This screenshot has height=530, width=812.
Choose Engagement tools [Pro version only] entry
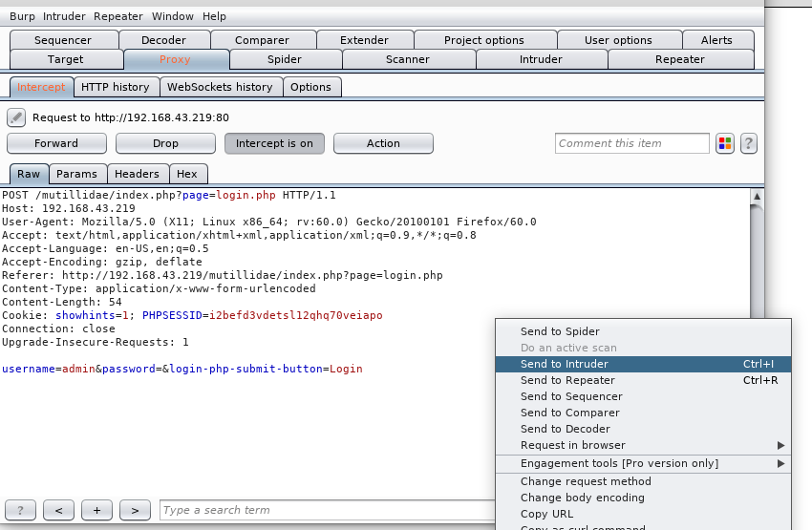643,463
